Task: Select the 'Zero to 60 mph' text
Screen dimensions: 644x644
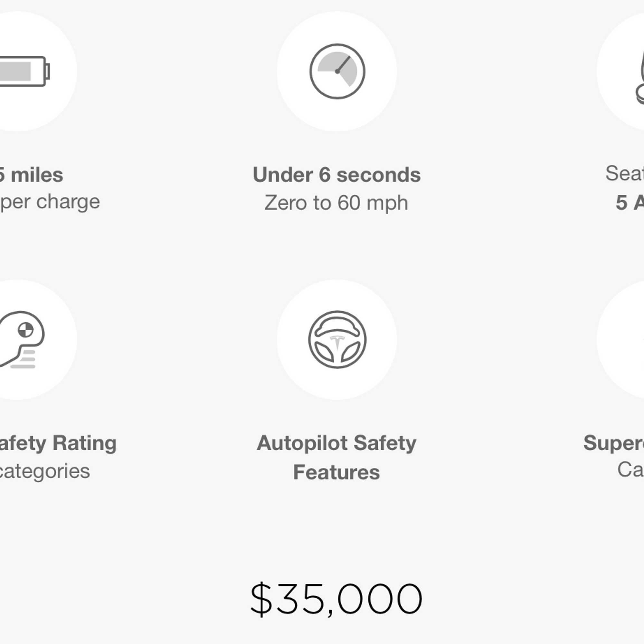Action: (x=336, y=203)
